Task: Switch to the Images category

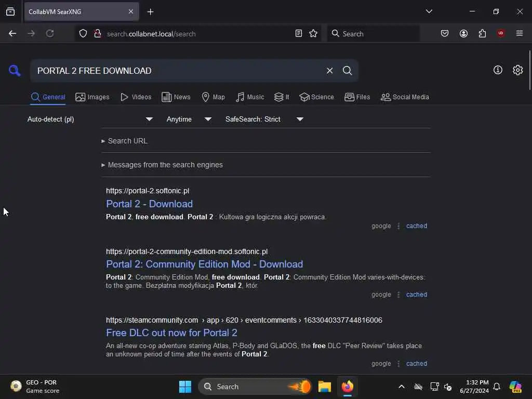Action: point(92,97)
